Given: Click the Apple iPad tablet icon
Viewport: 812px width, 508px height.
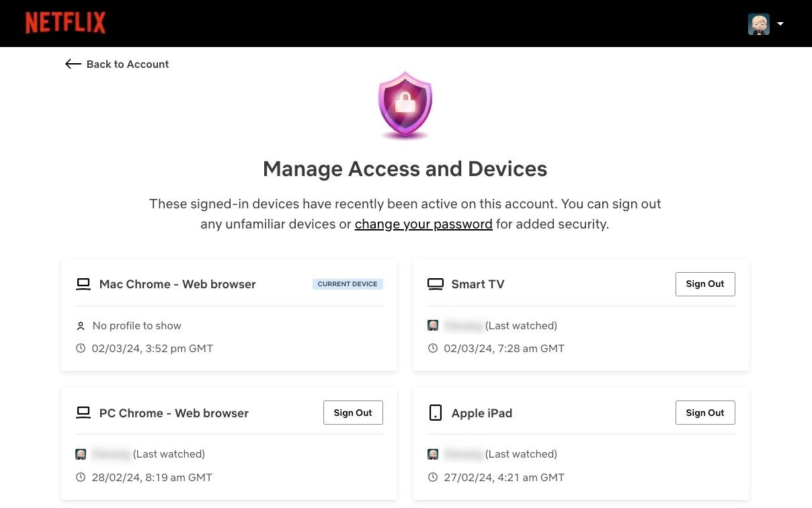Looking at the screenshot, I should coord(436,413).
